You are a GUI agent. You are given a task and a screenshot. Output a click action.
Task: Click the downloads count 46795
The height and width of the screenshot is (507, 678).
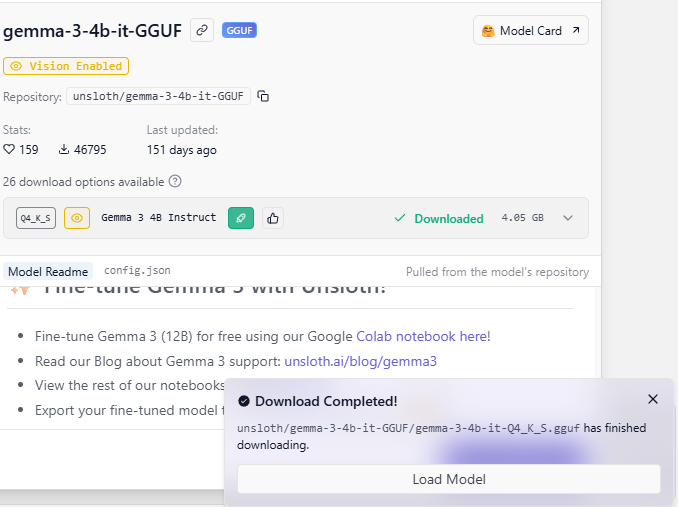[82, 150]
